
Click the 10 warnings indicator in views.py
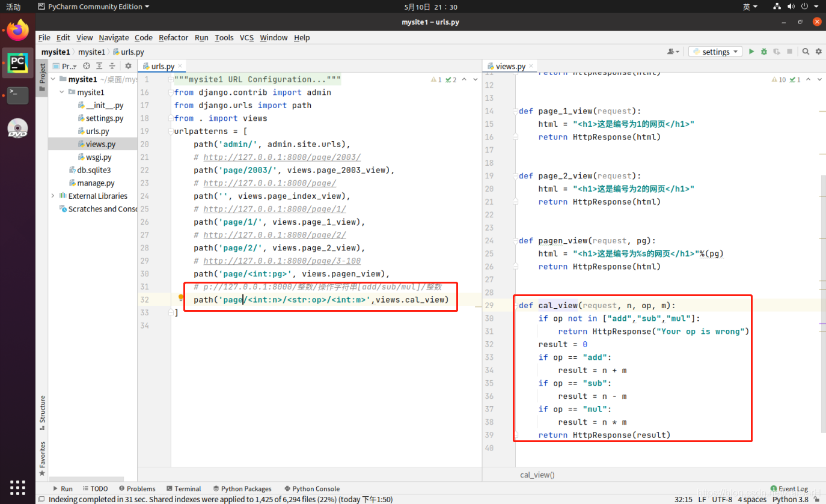coord(778,79)
